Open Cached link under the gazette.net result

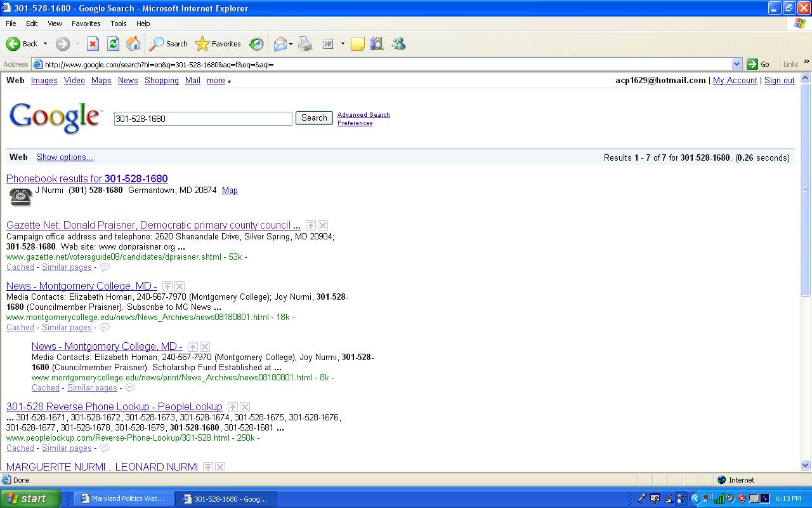(20, 267)
